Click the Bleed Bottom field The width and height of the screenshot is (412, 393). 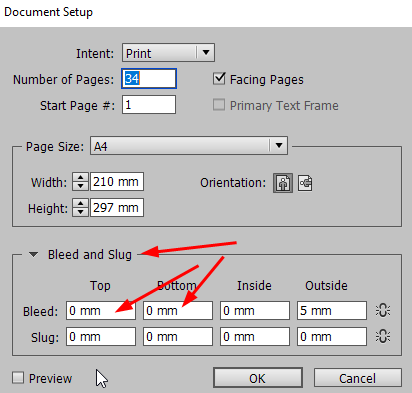[x=178, y=311]
